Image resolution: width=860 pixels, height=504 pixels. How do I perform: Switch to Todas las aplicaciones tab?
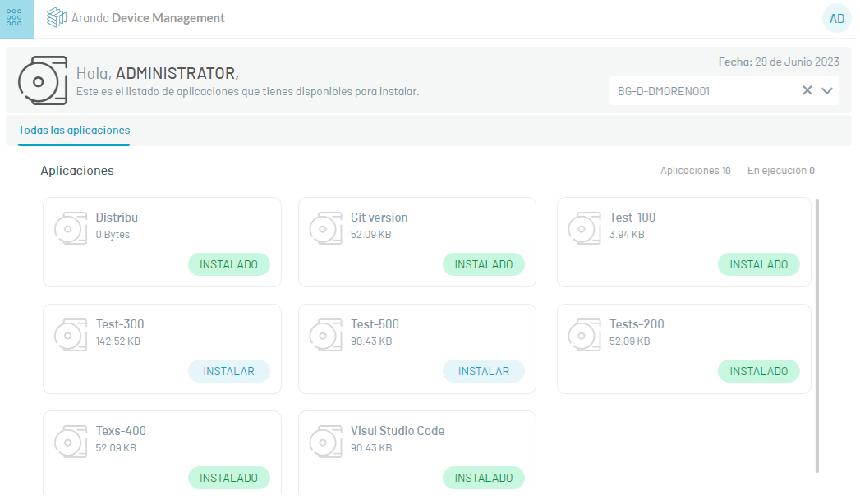point(74,131)
